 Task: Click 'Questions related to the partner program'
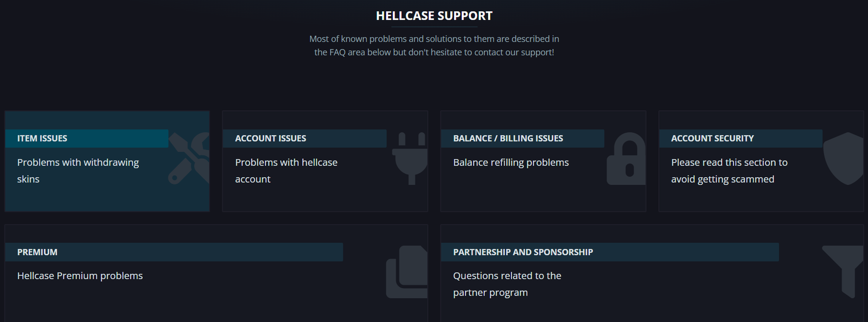507,284
